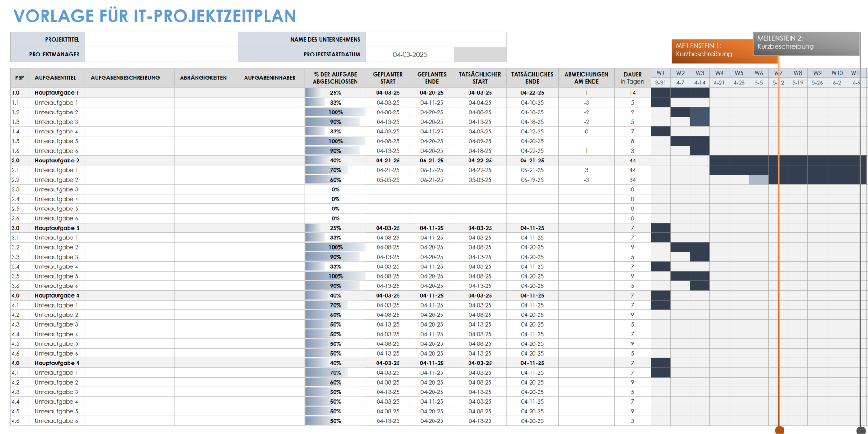The width and height of the screenshot is (868, 434).
Task: Click actual end 04-12-25 in row 1.4
Action: click(x=532, y=132)
